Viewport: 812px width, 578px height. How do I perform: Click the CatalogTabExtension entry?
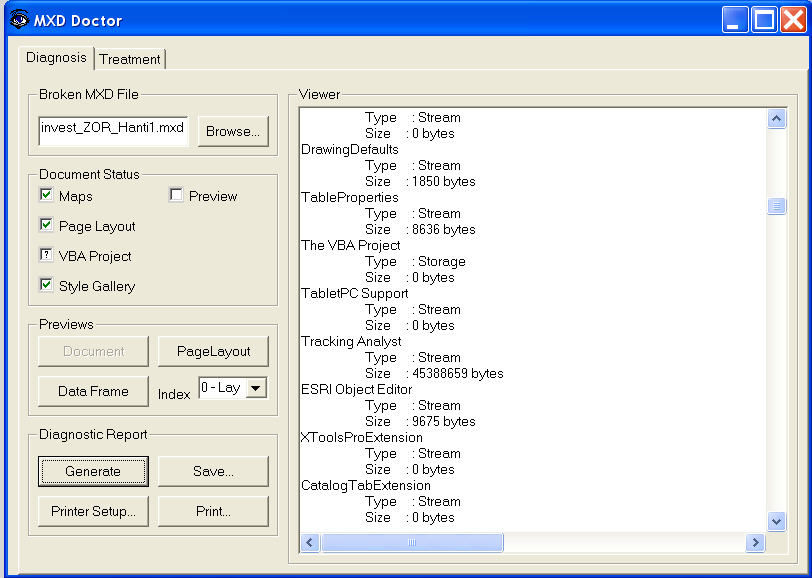(366, 486)
